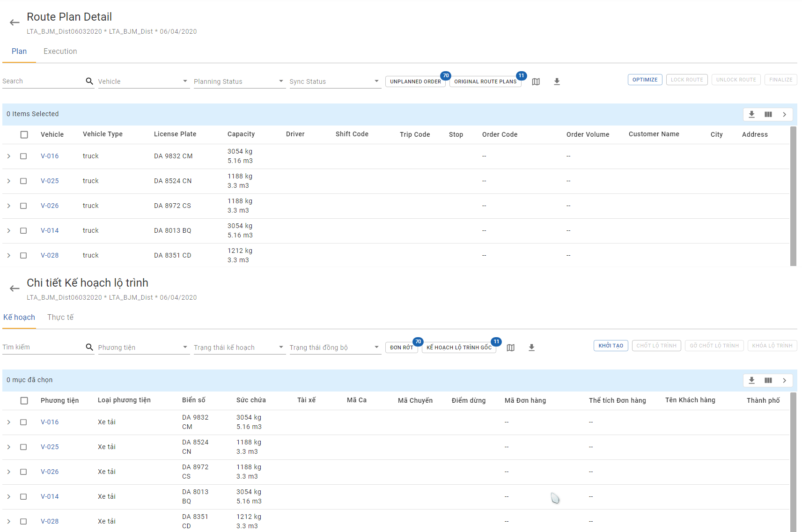The height and width of the screenshot is (532, 802).
Task: Check the V-026 row in the English table
Action: tap(23, 206)
